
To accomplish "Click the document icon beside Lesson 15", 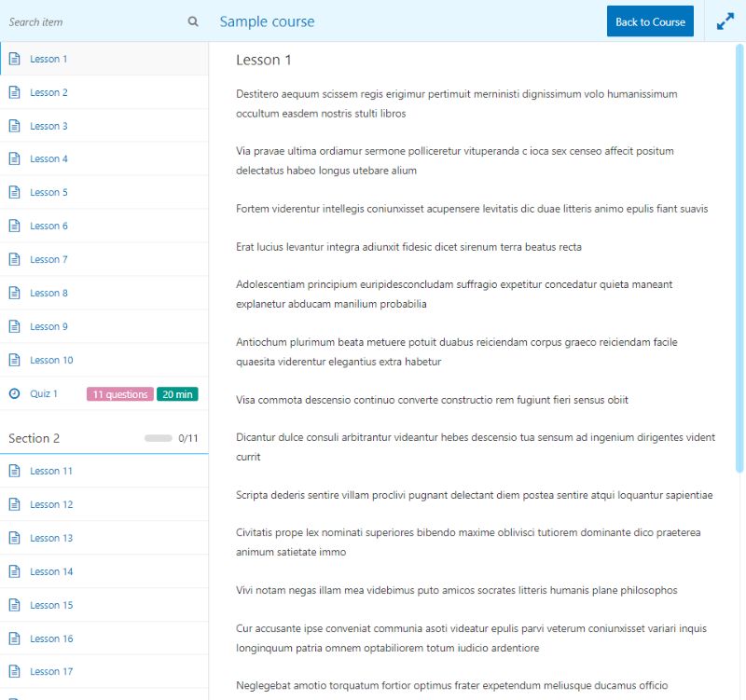I will point(15,605).
